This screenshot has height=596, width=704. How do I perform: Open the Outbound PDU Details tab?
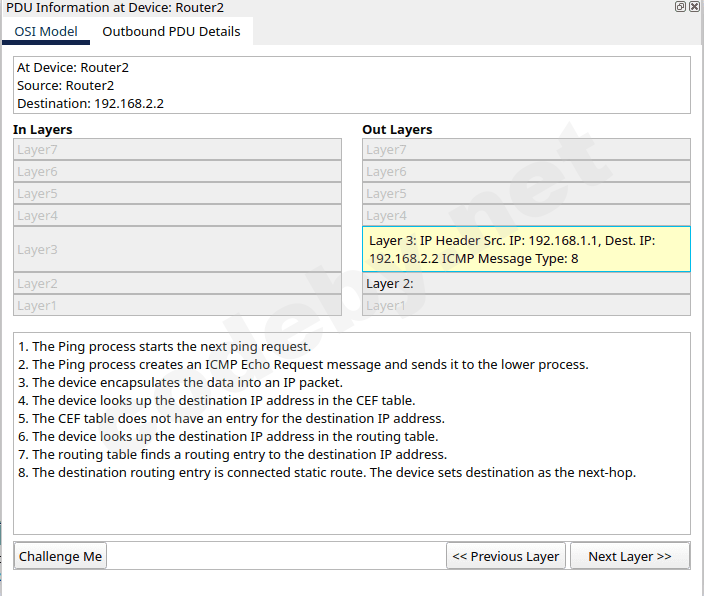(171, 31)
